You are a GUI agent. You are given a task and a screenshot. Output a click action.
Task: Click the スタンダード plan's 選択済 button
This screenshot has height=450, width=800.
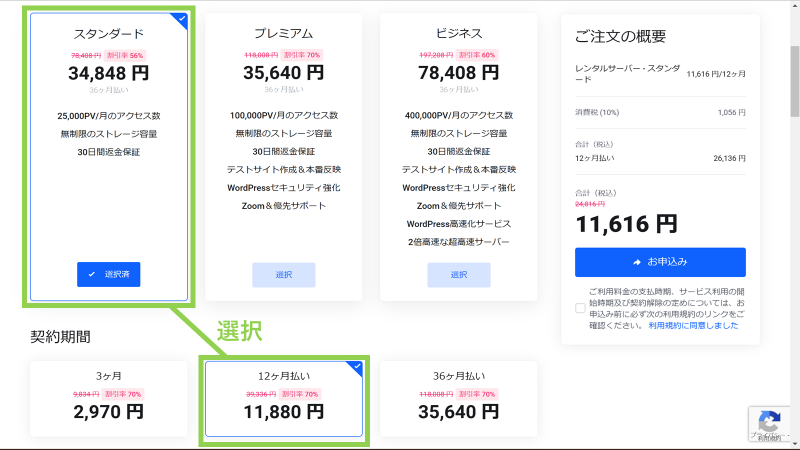pyautogui.click(x=108, y=274)
